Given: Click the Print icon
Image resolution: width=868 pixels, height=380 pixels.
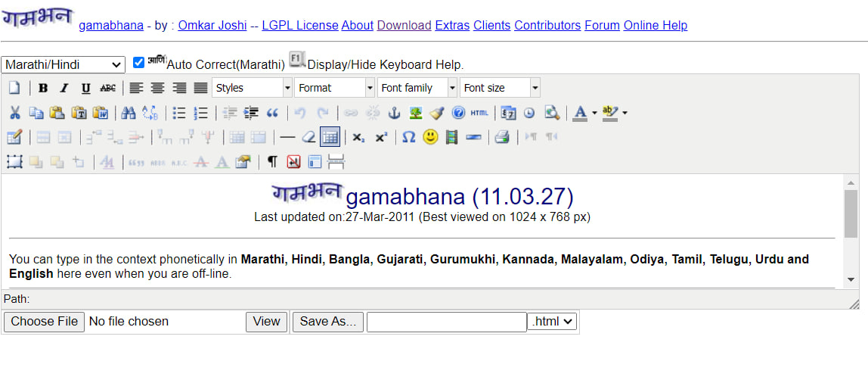Looking at the screenshot, I should (x=502, y=137).
